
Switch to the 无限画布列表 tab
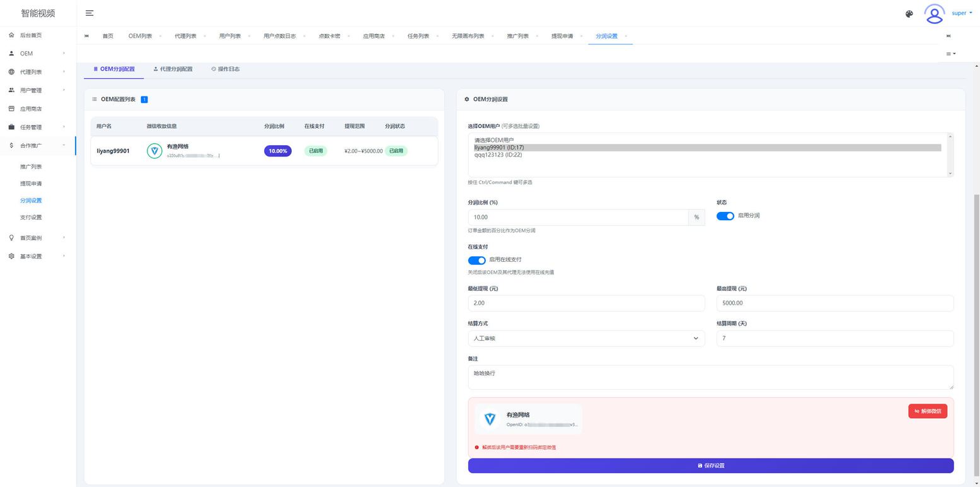pyautogui.click(x=468, y=36)
